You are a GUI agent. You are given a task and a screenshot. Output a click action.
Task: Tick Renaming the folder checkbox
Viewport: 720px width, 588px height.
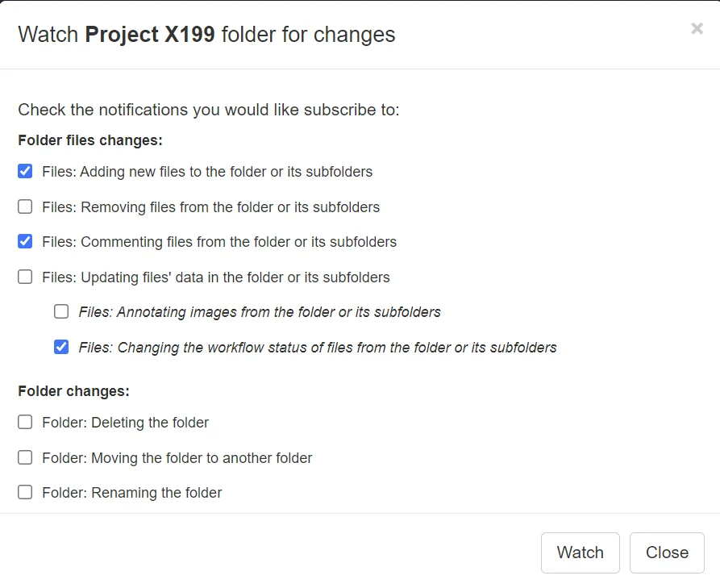pos(25,492)
